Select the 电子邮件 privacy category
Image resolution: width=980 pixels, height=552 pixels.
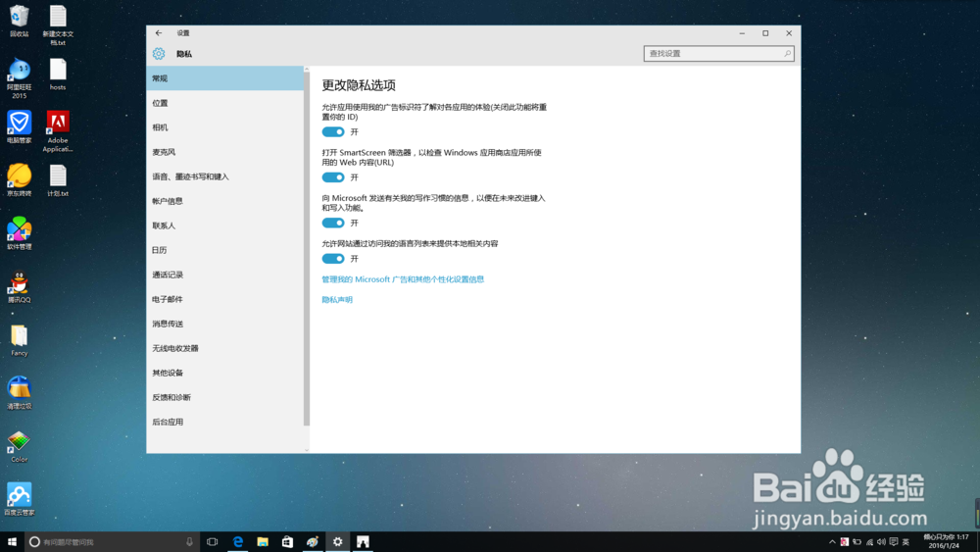pyautogui.click(x=225, y=299)
